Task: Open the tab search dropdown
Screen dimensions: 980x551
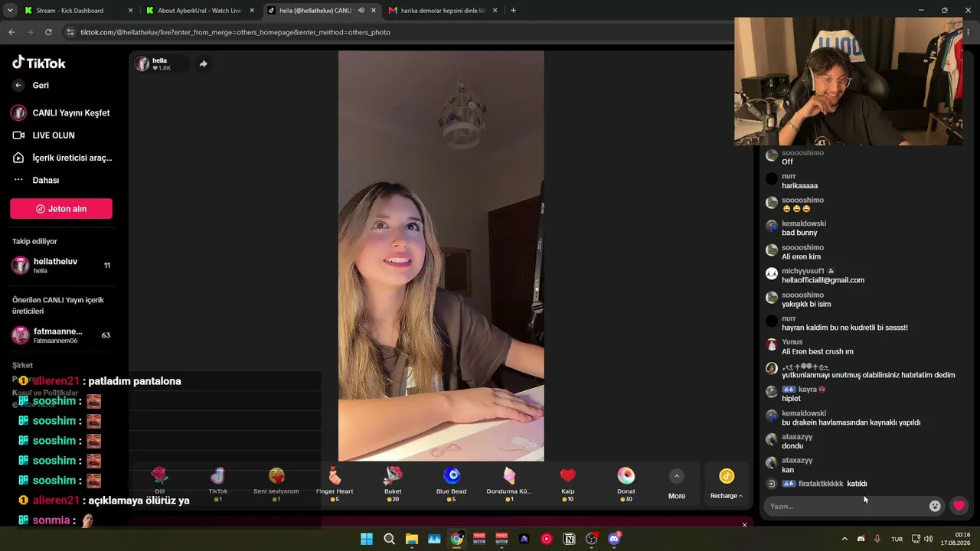Action: tap(9, 11)
